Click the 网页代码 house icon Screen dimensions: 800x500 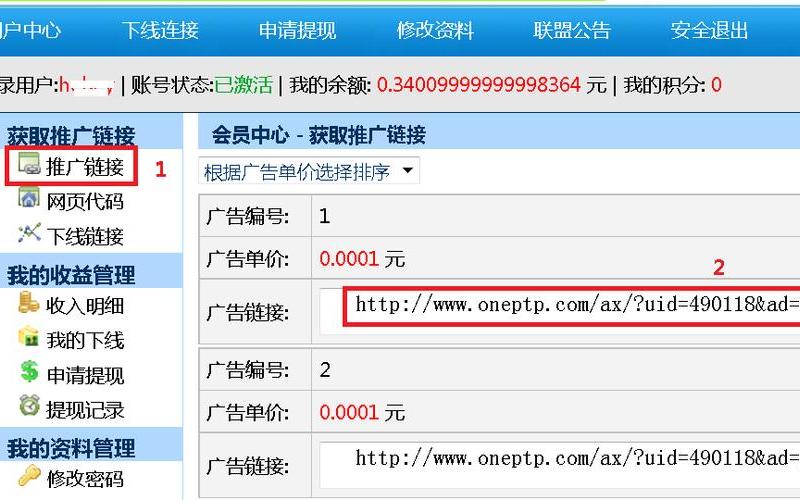29,198
